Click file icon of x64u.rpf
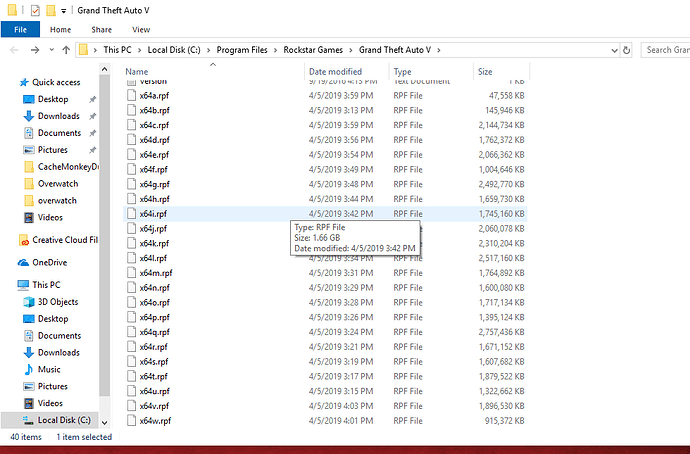Screen dimensions: 690x454 (x=131, y=391)
